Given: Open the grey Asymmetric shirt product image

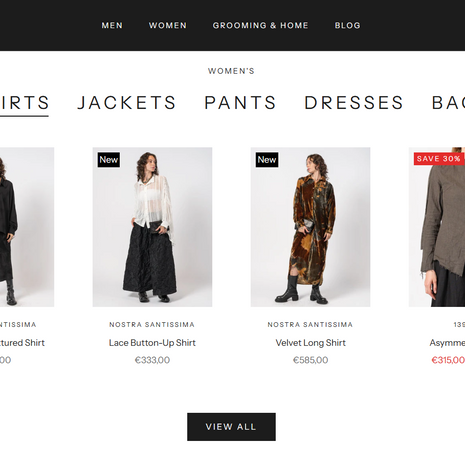Looking at the screenshot, I should [437, 227].
